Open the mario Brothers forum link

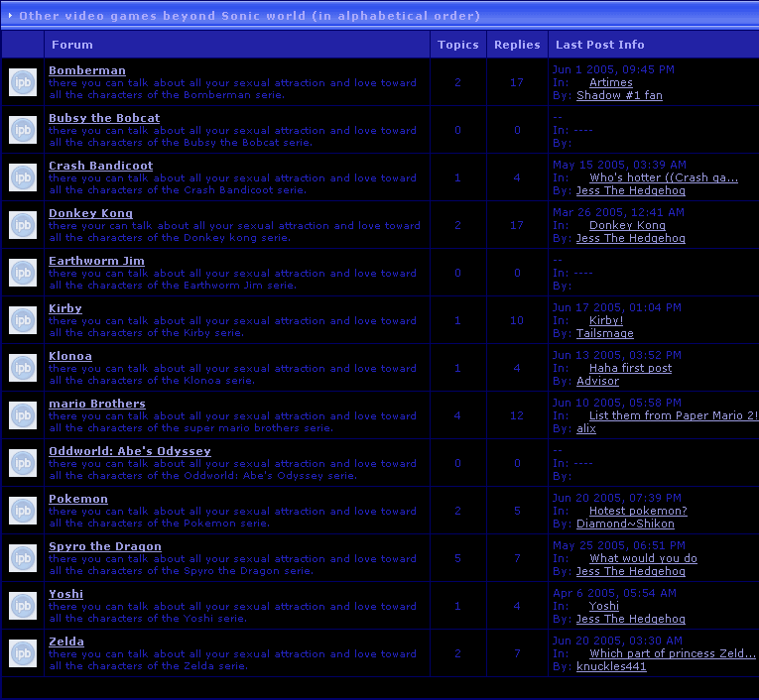click(x=96, y=404)
